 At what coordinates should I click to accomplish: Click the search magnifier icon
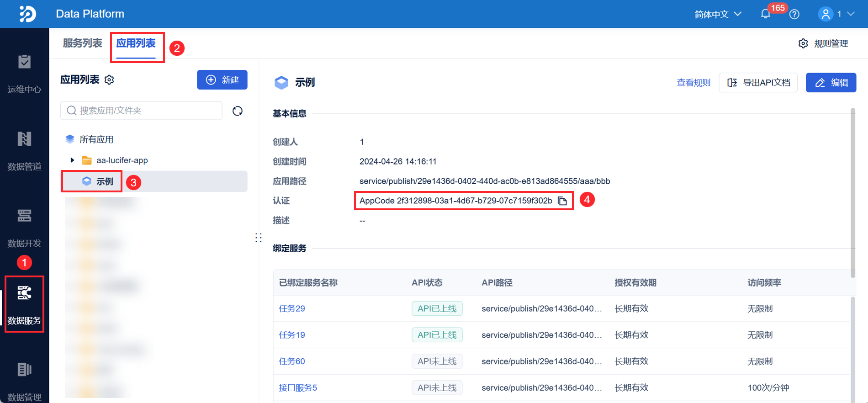(72, 111)
